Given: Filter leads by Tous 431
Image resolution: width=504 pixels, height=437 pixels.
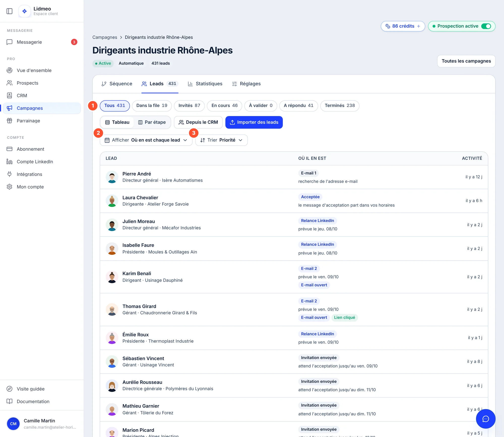Looking at the screenshot, I should click(x=115, y=106).
